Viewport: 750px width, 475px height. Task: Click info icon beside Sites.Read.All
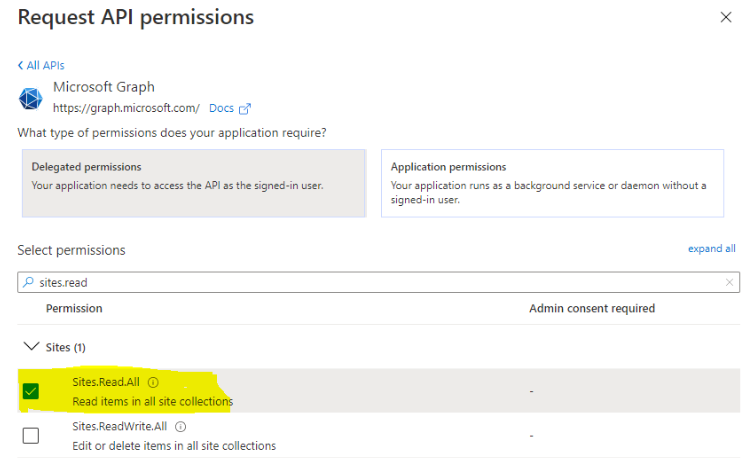coord(153,382)
